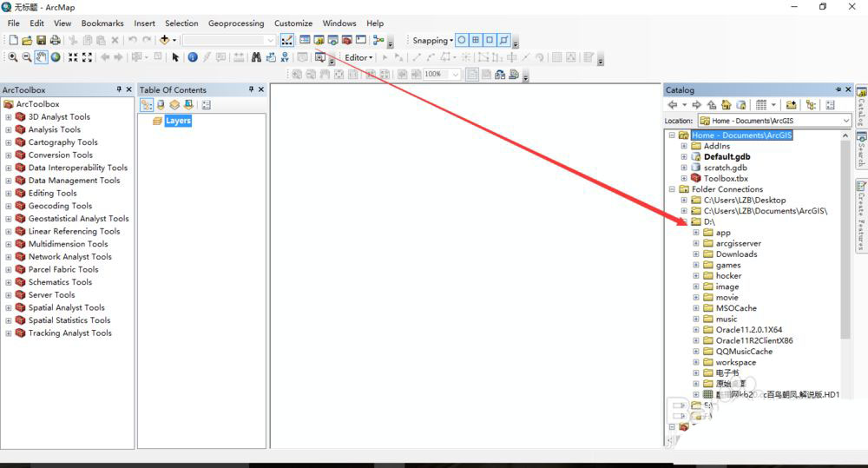Switch TOC to List By Source
The width and height of the screenshot is (868, 468).
[161, 105]
